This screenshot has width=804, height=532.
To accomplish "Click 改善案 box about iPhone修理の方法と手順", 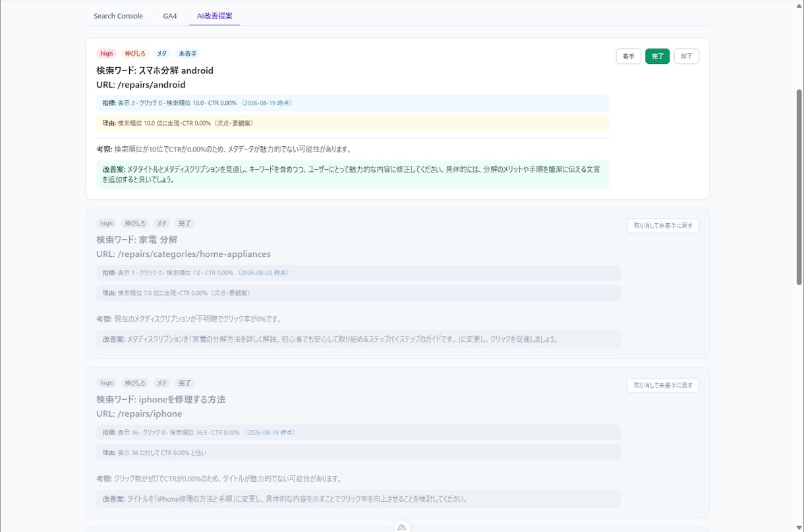I will (x=359, y=499).
